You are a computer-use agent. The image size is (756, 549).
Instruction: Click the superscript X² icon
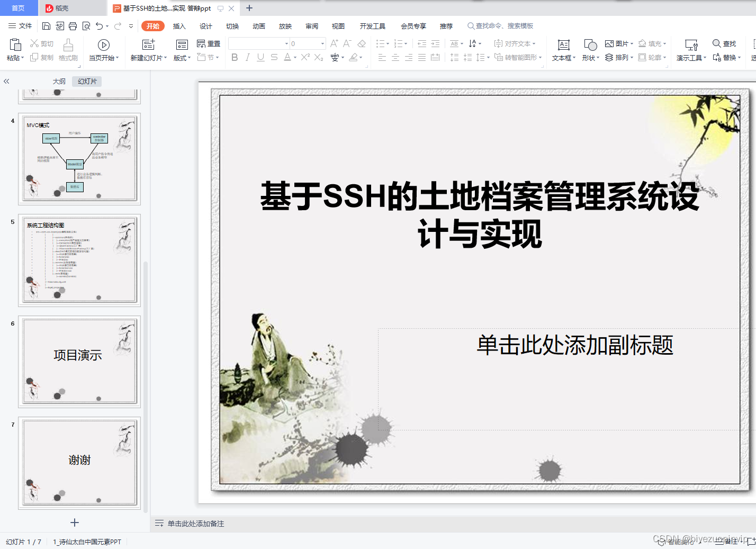[x=305, y=57]
